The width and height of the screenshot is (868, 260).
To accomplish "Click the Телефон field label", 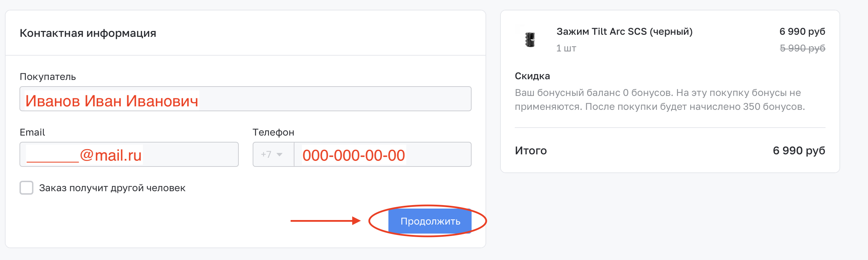I will (x=273, y=132).
